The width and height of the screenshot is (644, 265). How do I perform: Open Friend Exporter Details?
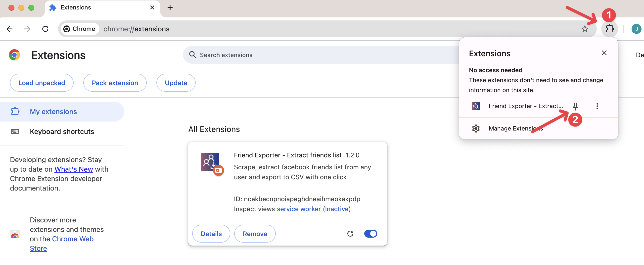click(x=211, y=234)
